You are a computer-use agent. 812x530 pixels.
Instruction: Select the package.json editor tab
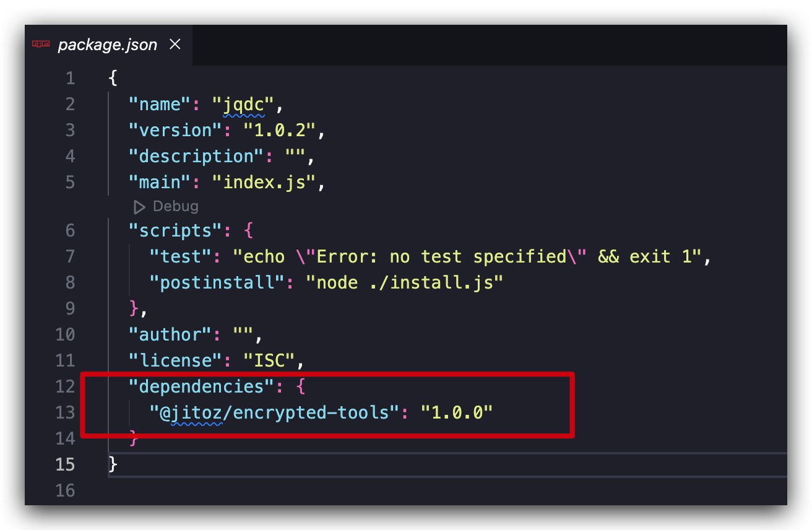point(109,45)
